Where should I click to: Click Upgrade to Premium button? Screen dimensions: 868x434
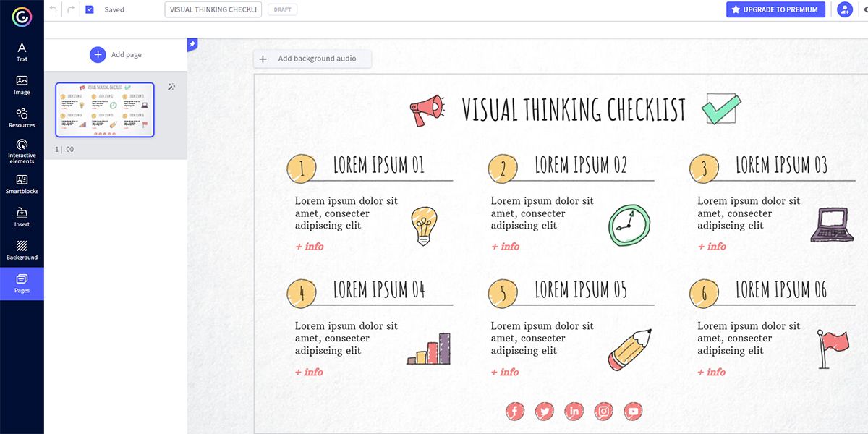tap(775, 9)
